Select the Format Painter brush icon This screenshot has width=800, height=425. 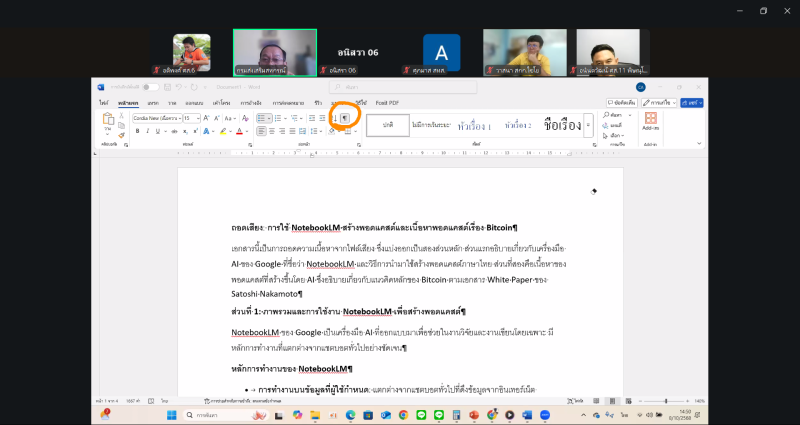[121, 135]
